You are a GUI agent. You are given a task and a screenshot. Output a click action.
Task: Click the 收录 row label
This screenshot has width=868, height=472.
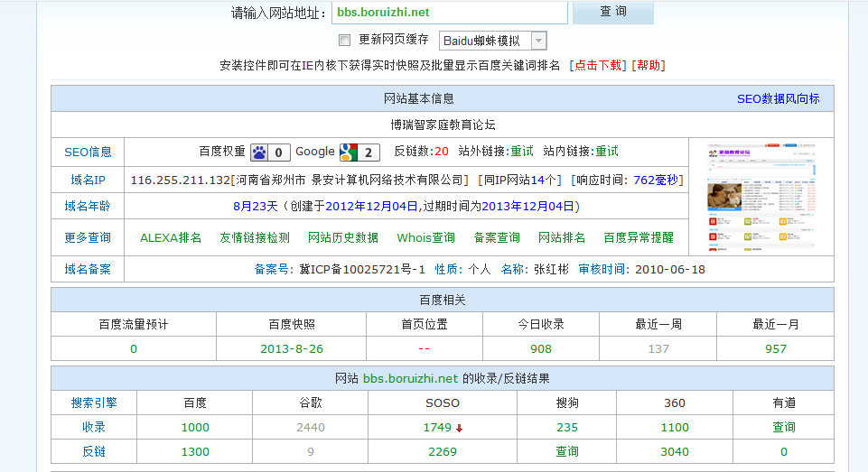pos(94,427)
